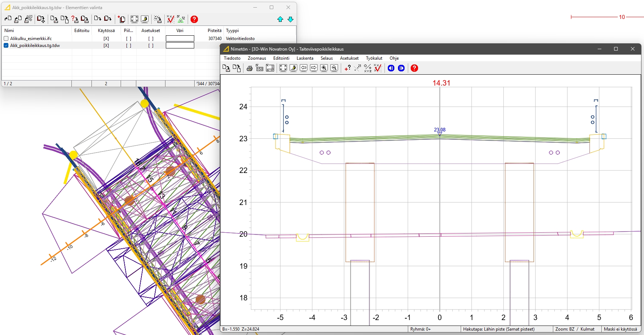Screen dimensions: 644x335
Task: Click the XYZ coordinate tool icon
Action: 368,68
